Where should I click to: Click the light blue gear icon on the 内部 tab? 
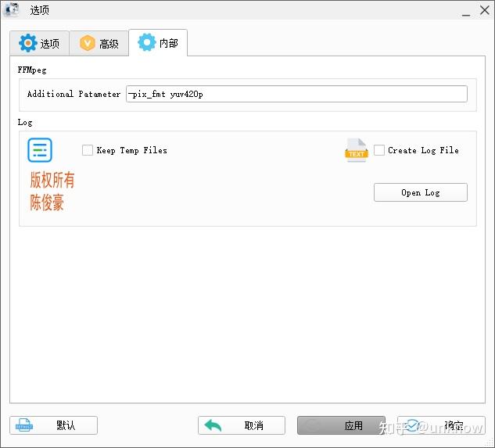click(x=147, y=42)
